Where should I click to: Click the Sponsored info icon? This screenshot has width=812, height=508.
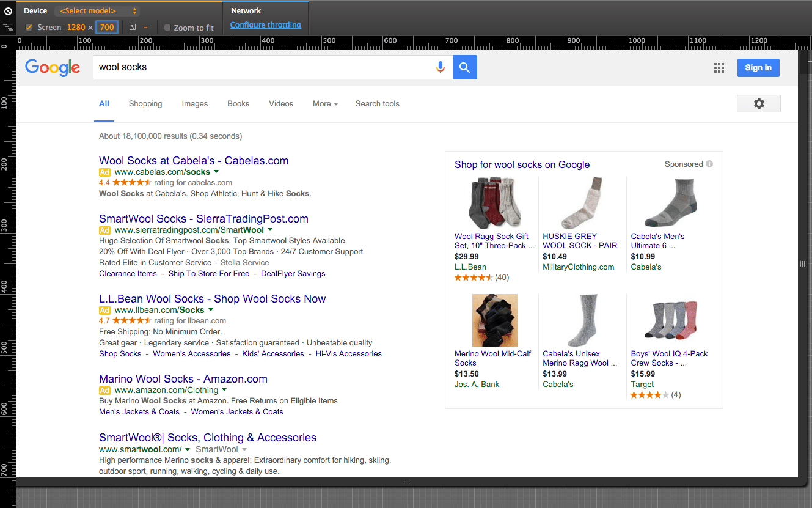click(709, 164)
